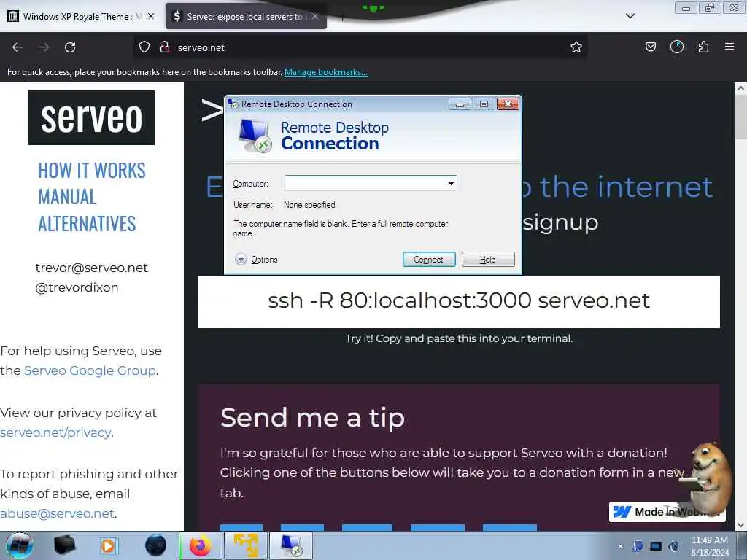Open the Firefox account circle icon
This screenshot has height=560, width=747.
click(677, 47)
